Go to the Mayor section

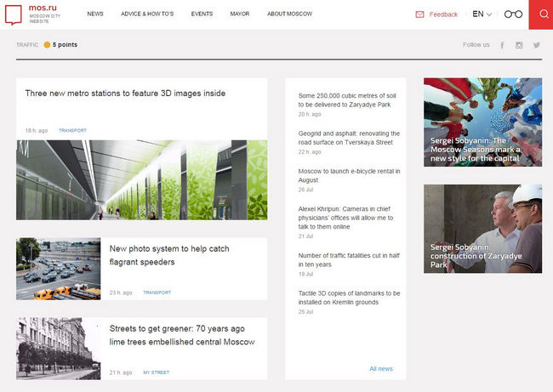click(240, 14)
